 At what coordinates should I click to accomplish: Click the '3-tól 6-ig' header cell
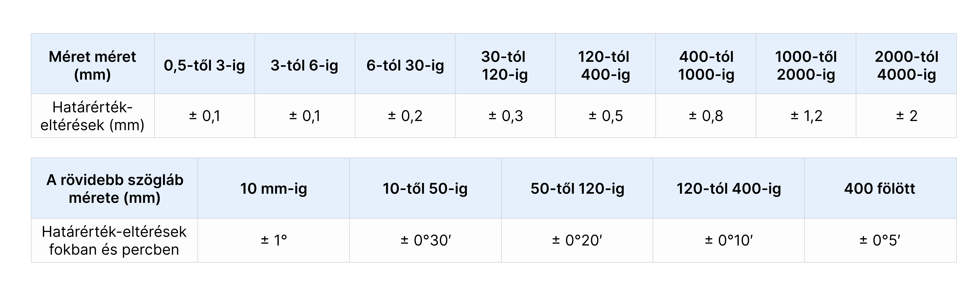pos(305,64)
